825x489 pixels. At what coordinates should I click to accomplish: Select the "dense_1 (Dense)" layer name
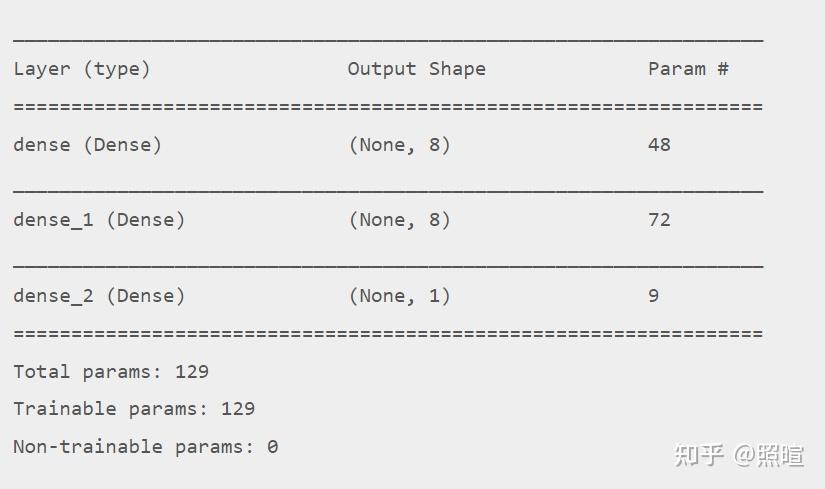pyautogui.click(x=99, y=220)
